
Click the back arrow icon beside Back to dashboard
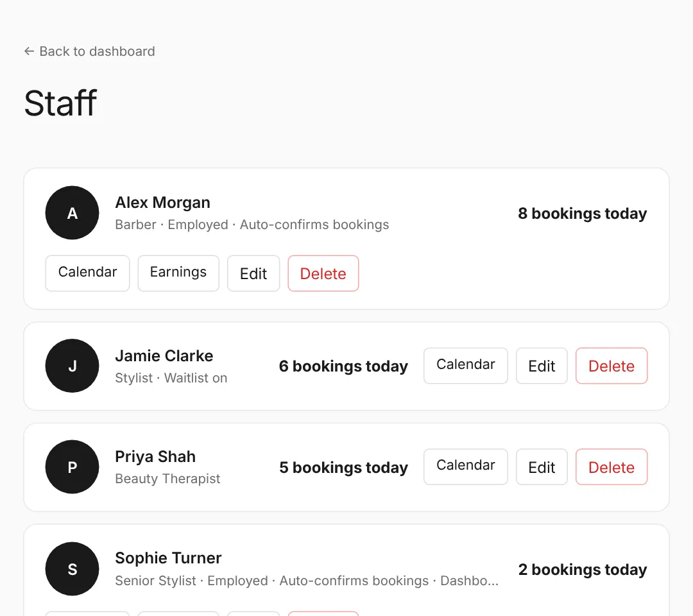click(29, 51)
